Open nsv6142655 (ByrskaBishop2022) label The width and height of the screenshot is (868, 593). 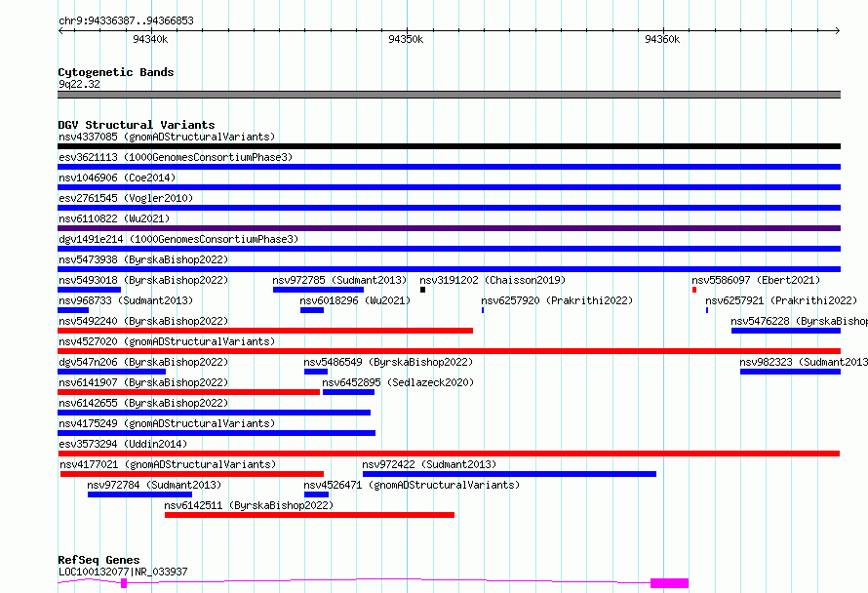[x=143, y=403]
